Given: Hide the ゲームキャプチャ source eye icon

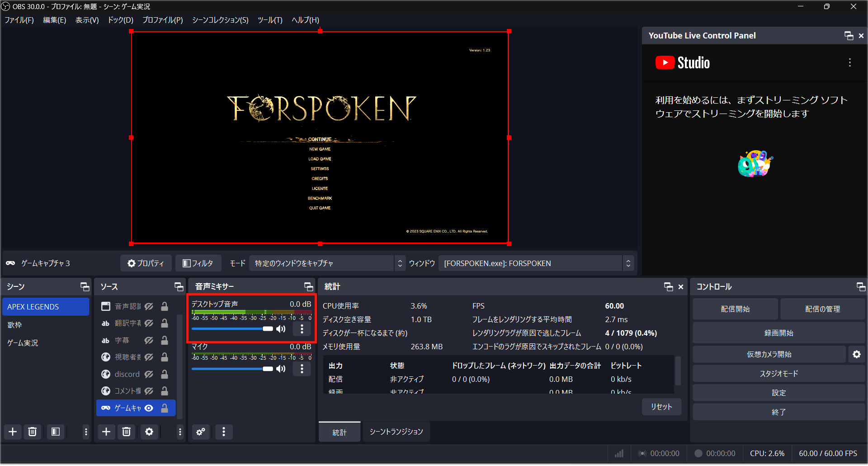Looking at the screenshot, I should click(x=149, y=409).
